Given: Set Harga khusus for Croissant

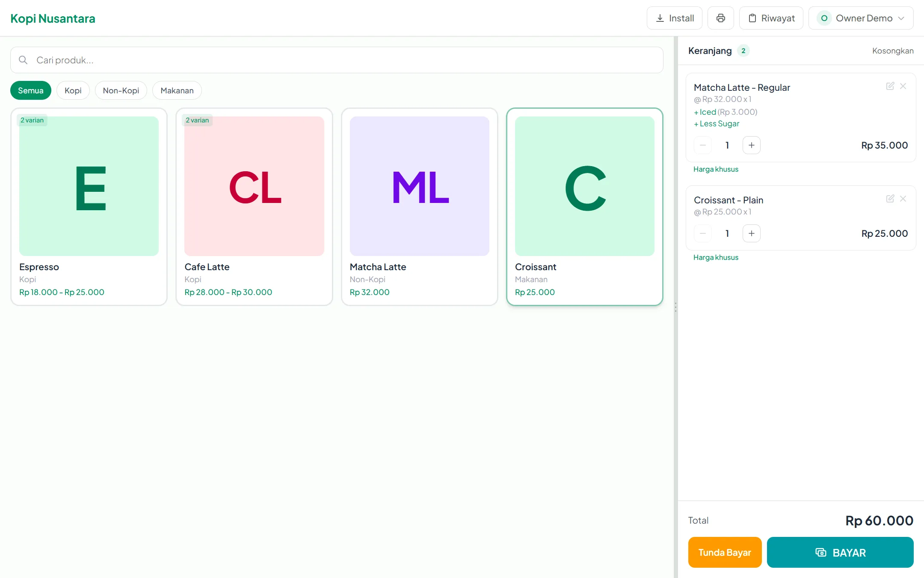Looking at the screenshot, I should 716,257.
